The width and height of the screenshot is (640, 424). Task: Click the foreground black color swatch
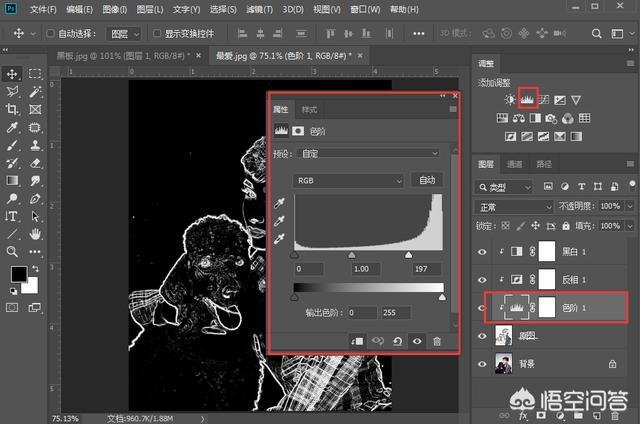click(x=18, y=274)
